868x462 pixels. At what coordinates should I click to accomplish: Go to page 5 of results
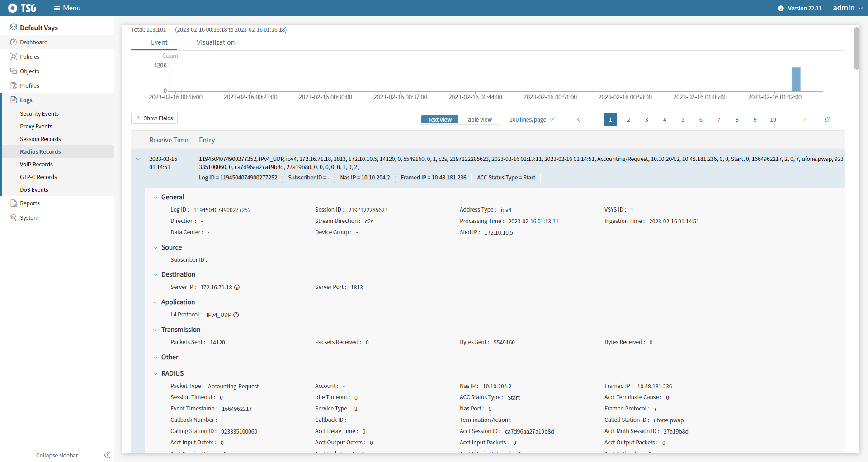[683, 119]
